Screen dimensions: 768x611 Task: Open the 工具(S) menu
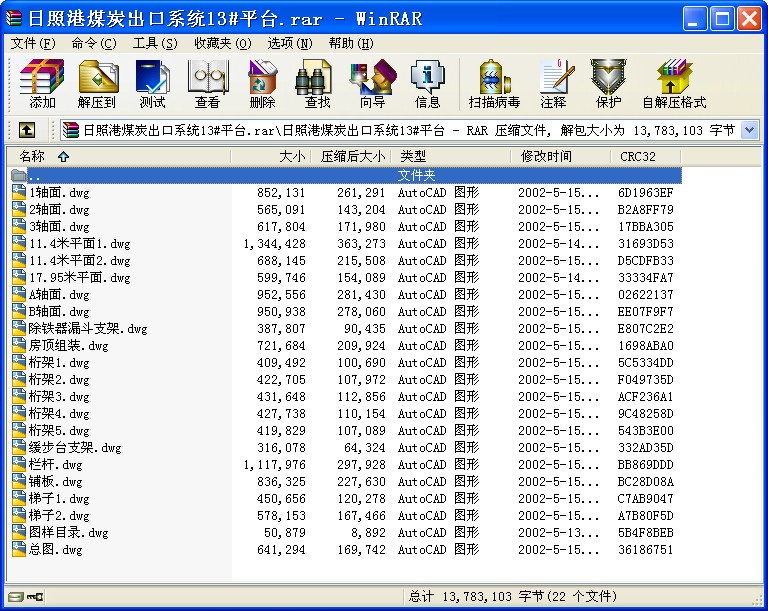coord(155,44)
